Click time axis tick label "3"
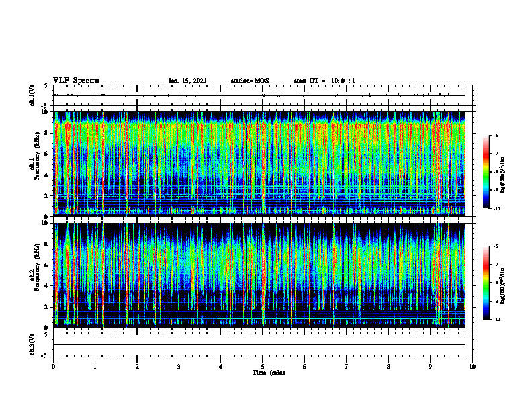This screenshot has height=411, width=532. (179, 367)
